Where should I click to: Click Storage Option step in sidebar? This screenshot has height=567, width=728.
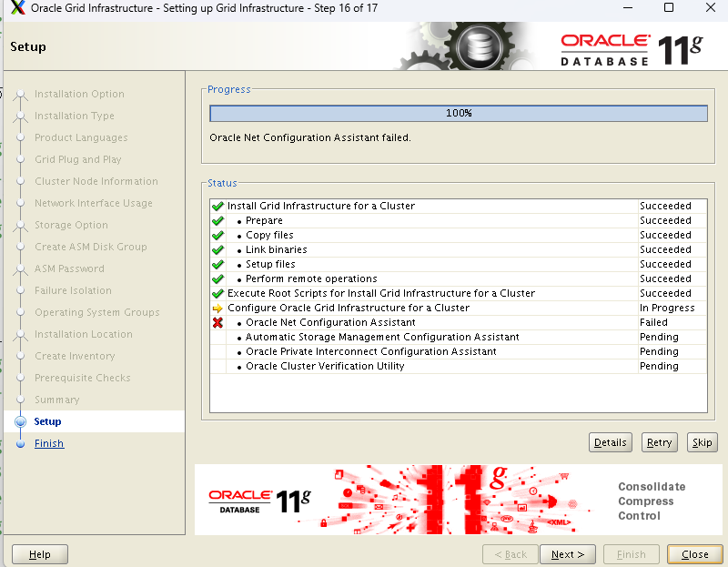[71, 225]
